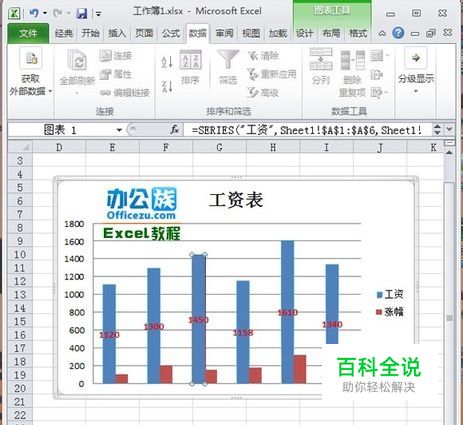Click the 属性 (Properties) button
The height and width of the screenshot is (425, 463).
coord(116,74)
